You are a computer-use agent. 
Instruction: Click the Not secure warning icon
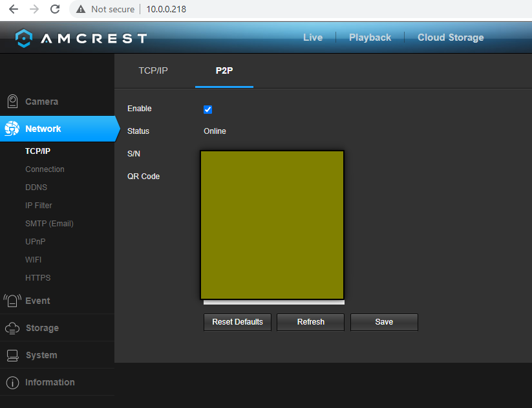(x=81, y=9)
